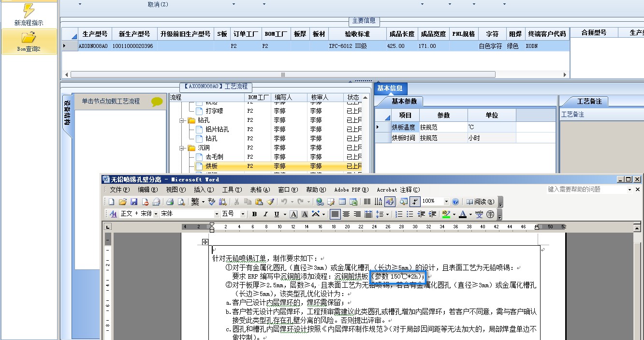
Task: Open the 文件(F) menu in Word
Action: [x=119, y=190]
